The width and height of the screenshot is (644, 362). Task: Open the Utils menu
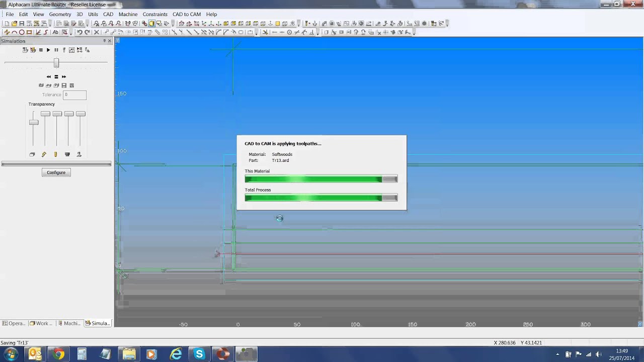[x=93, y=14]
